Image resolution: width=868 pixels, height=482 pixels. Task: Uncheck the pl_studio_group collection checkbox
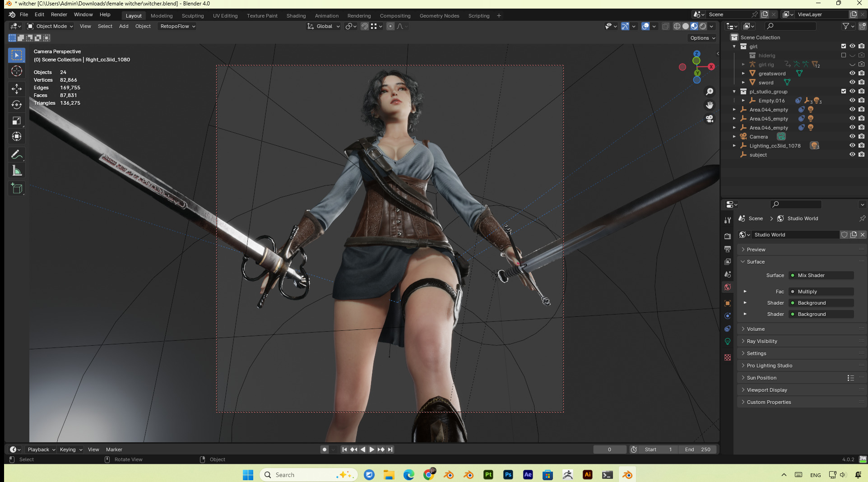click(x=844, y=91)
